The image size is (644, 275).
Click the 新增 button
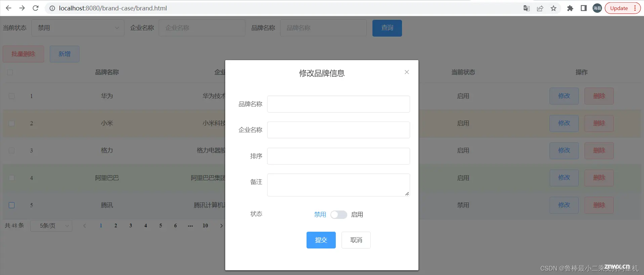(65, 54)
